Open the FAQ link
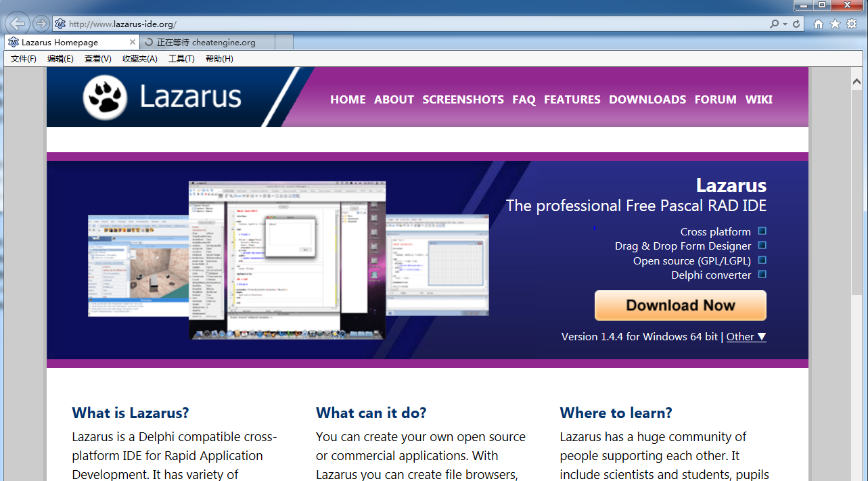Viewport: 868px width, 481px height. [x=524, y=99]
